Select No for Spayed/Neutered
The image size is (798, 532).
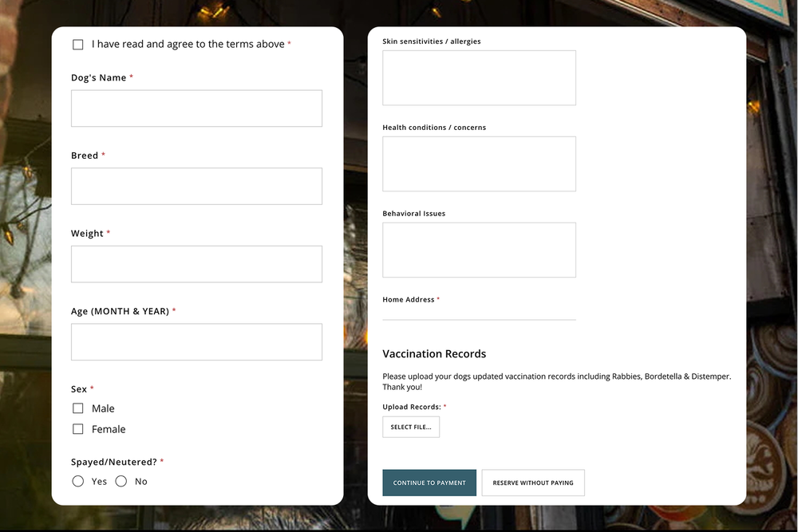(121, 481)
